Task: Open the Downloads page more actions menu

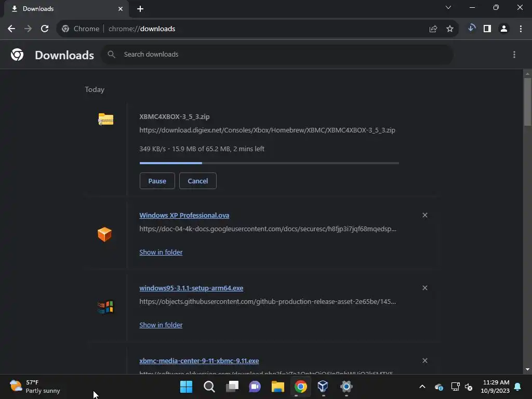Action: coord(514,55)
